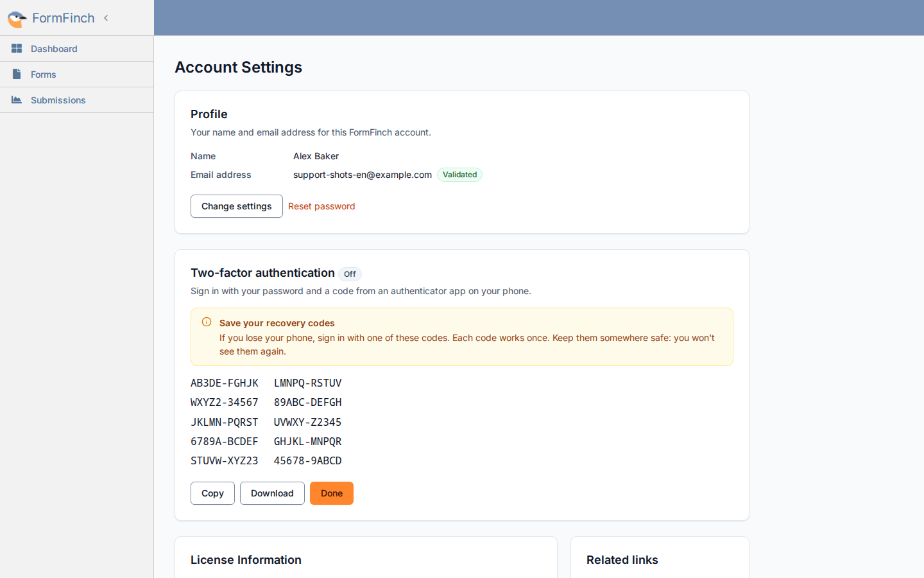This screenshot has width=924, height=578.
Task: Click the Save your recovery codes title
Action: pos(277,323)
